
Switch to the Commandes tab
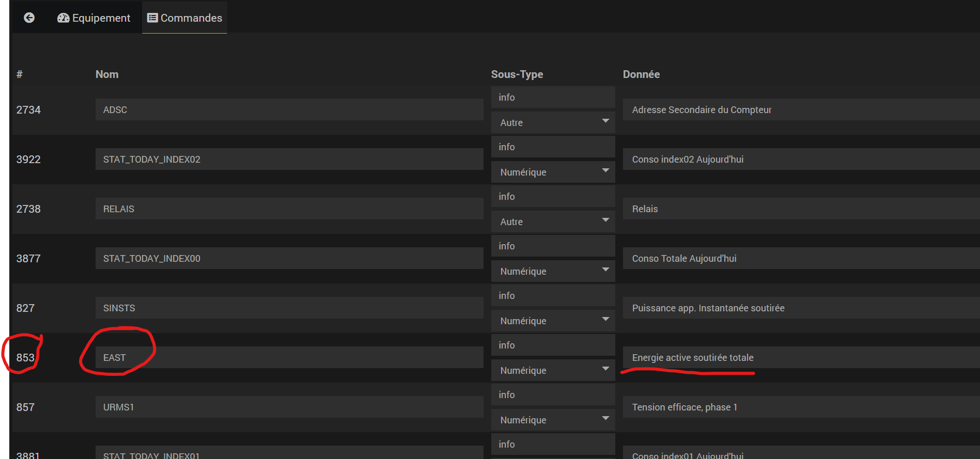tap(185, 18)
